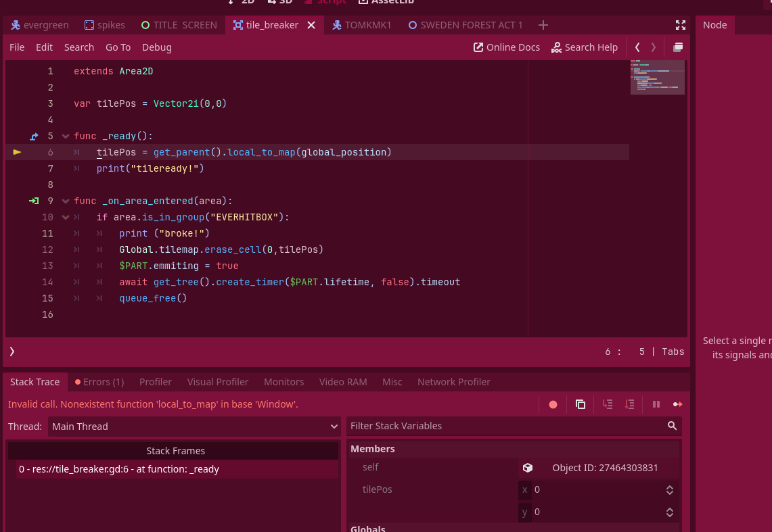The height and width of the screenshot is (532, 772).
Task: Add a new scene tab
Action: (x=543, y=25)
